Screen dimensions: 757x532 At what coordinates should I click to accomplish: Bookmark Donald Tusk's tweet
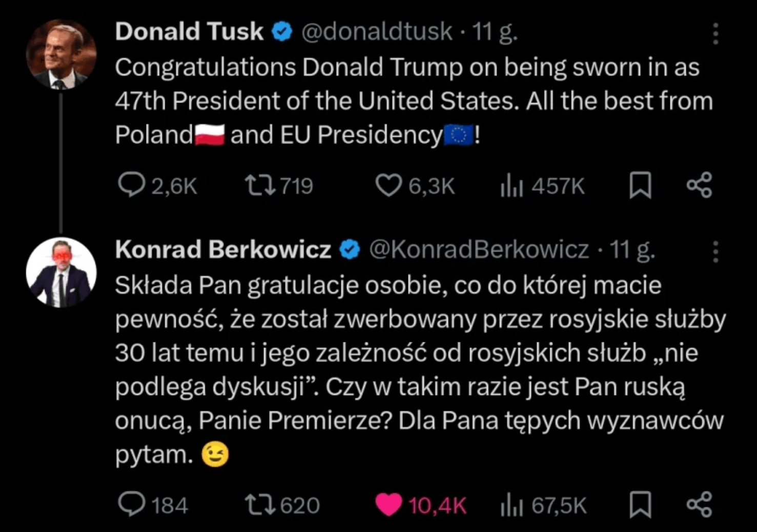(640, 185)
